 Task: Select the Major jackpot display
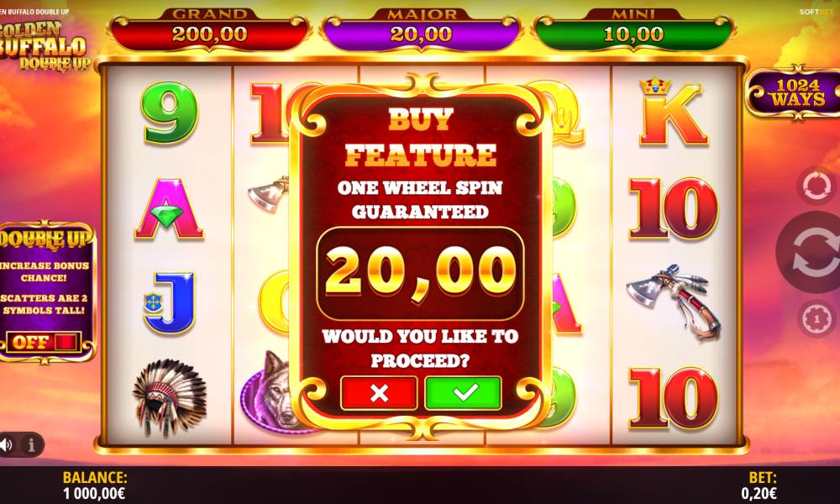click(x=421, y=31)
